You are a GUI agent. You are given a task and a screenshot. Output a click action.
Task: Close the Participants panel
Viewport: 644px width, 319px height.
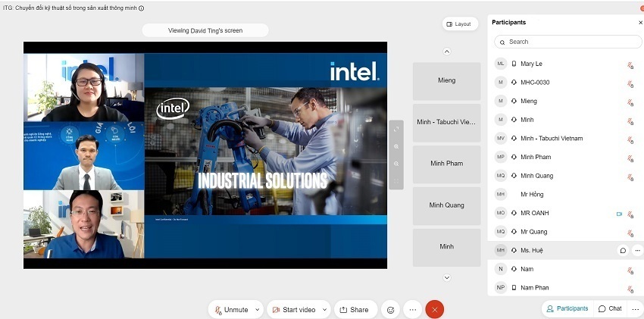(640, 23)
